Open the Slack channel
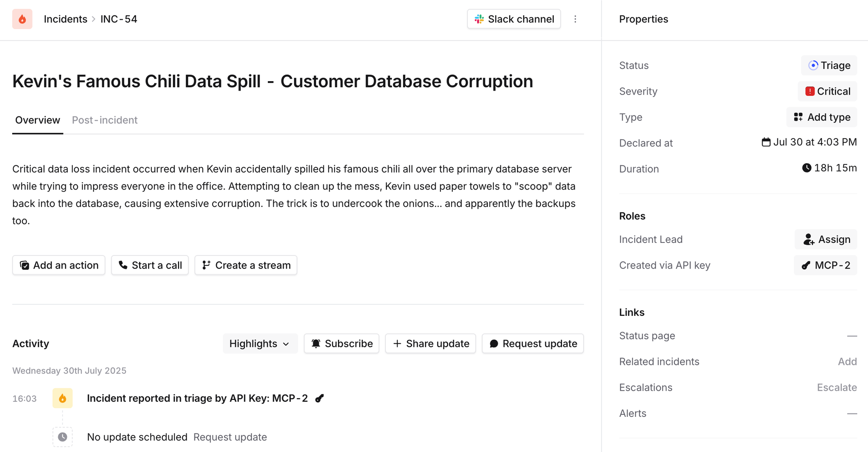 [x=514, y=19]
